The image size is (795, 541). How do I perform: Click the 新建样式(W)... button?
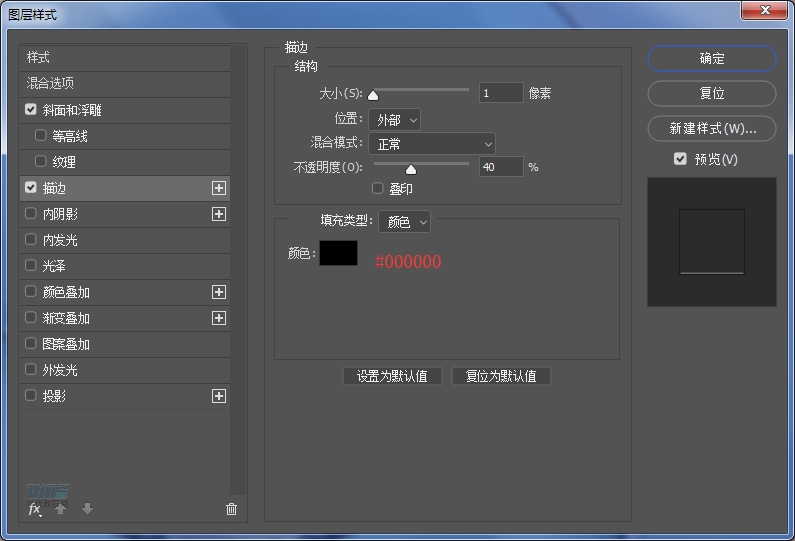712,129
